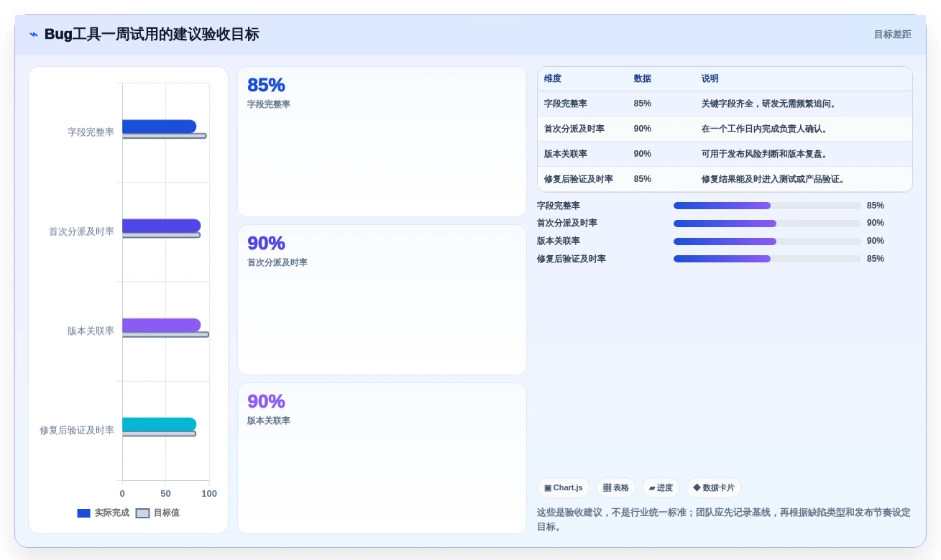Click the blue 字段完整率 actual bar in chart
Image resolution: width=941 pixels, height=560 pixels.
click(x=159, y=127)
